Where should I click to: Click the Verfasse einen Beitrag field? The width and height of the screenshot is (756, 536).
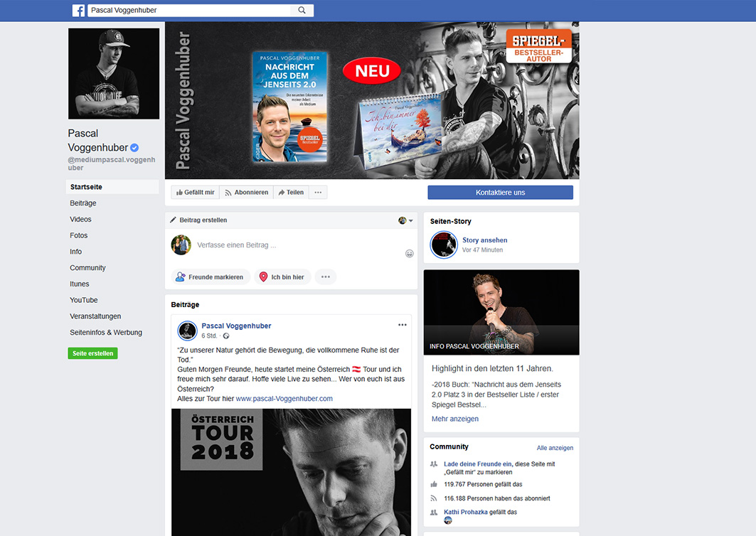[237, 245]
